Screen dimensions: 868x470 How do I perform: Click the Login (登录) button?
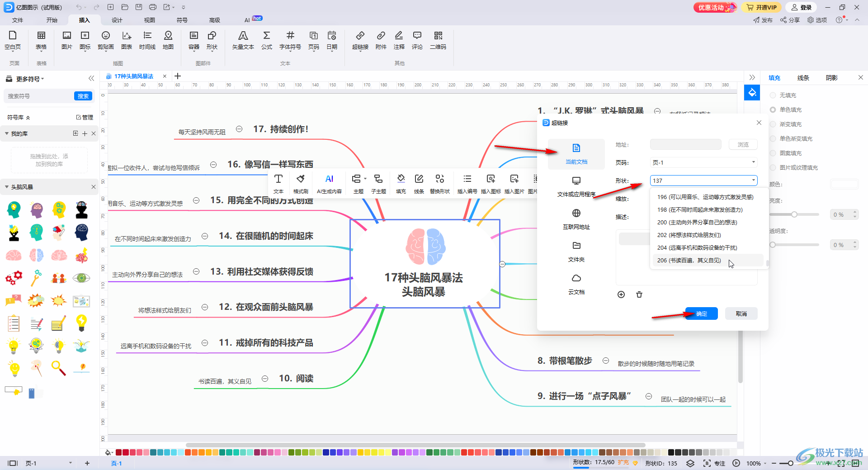(802, 7)
